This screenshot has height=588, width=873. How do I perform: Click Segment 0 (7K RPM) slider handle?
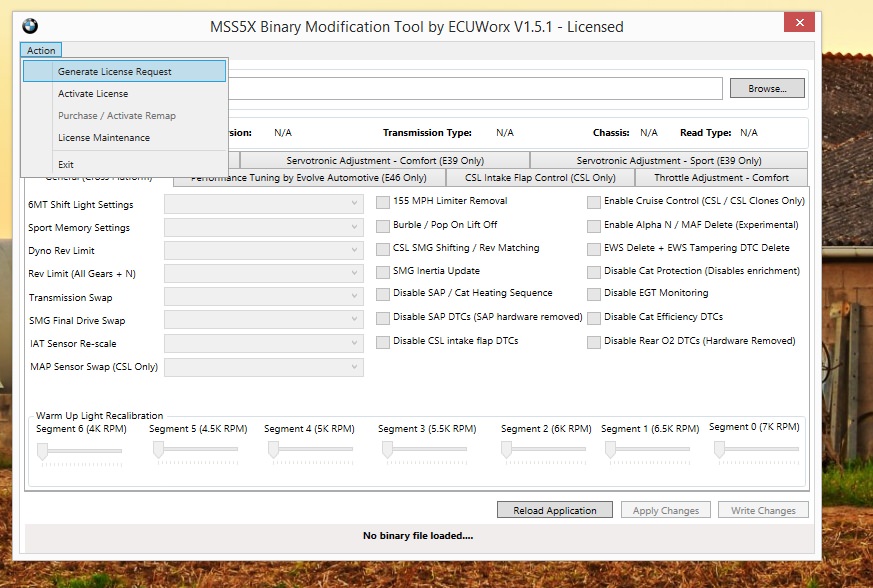pyautogui.click(x=719, y=450)
